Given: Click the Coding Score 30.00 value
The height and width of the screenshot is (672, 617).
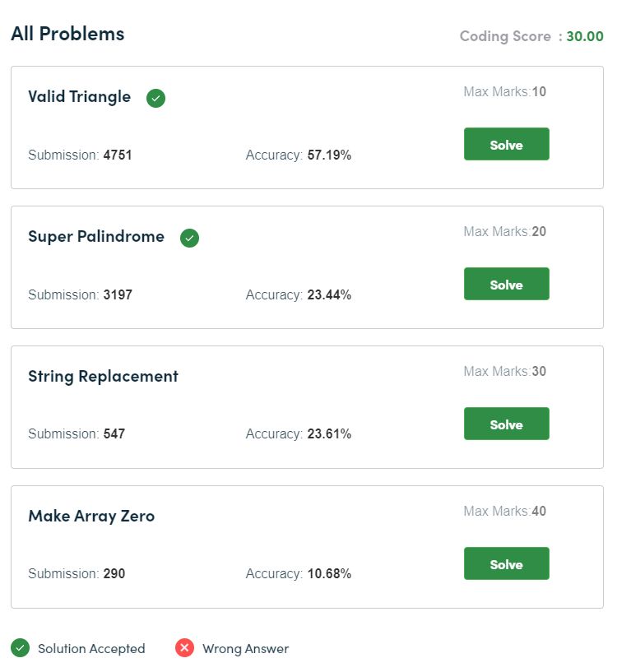Looking at the screenshot, I should [x=585, y=36].
